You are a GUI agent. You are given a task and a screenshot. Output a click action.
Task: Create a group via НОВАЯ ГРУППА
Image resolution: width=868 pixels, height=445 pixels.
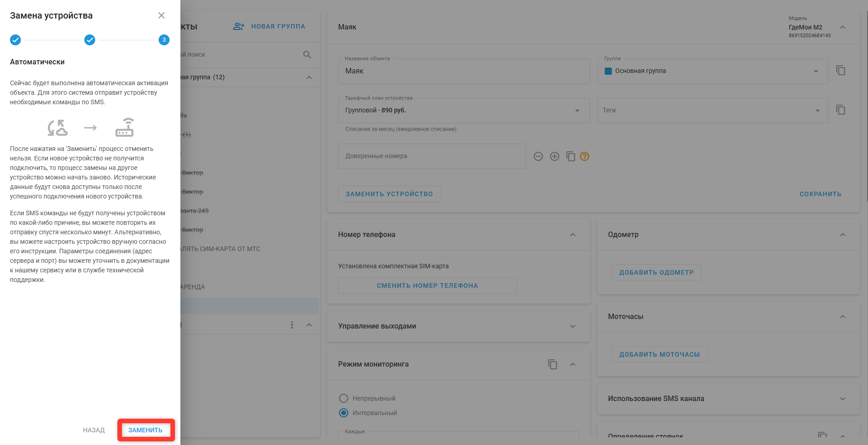(269, 26)
